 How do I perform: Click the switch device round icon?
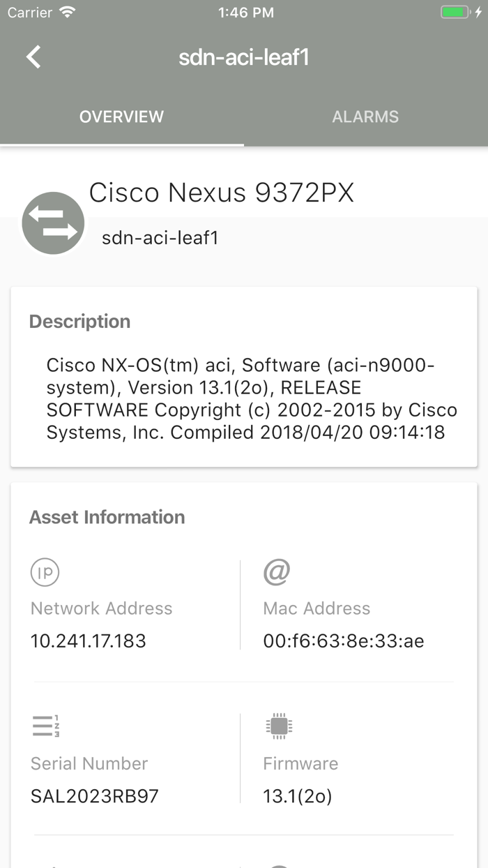[x=53, y=223]
